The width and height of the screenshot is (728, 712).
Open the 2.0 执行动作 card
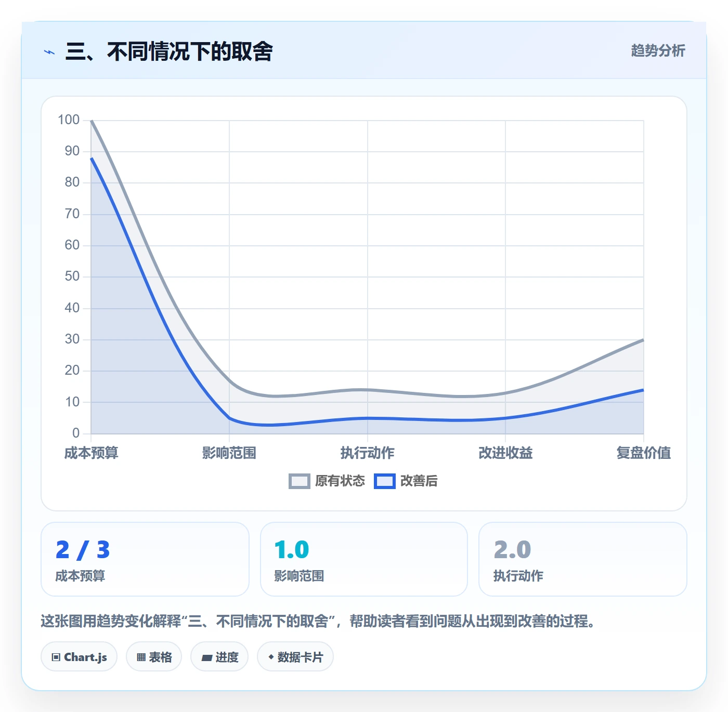[583, 559]
